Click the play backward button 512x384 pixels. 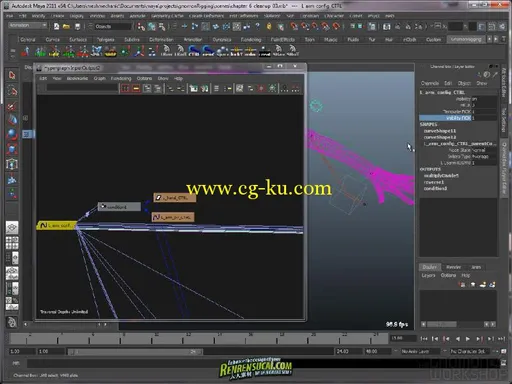point(457,339)
